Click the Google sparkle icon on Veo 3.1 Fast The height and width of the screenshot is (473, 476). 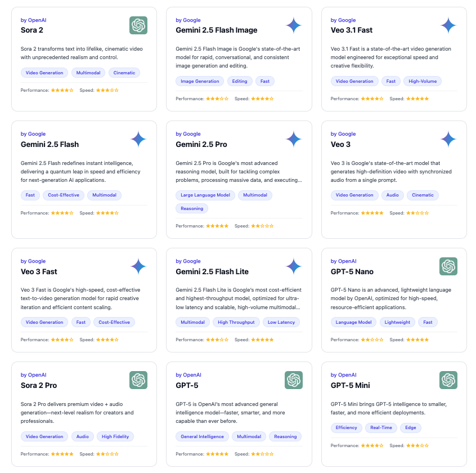click(448, 25)
